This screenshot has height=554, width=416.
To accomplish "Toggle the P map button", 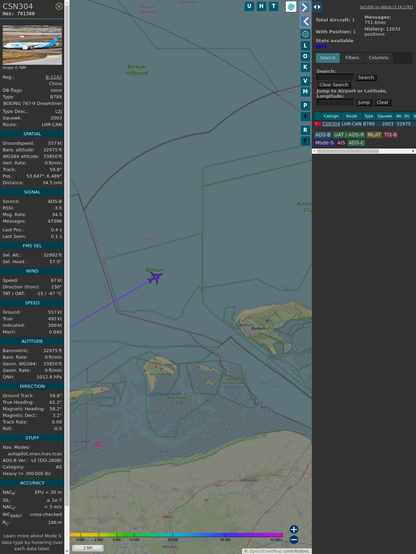I will click(305, 105).
